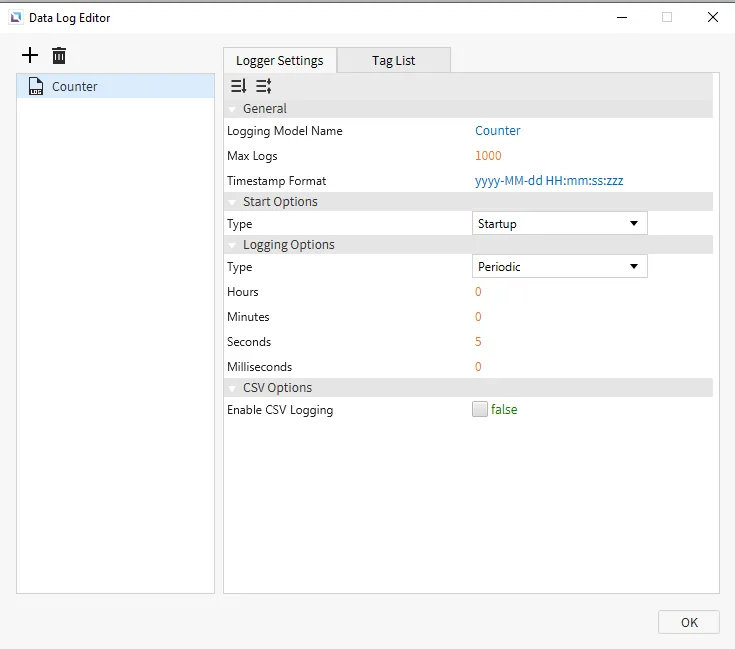The height and width of the screenshot is (649, 735).
Task: Click the Timestamp Format value
Action: point(549,181)
